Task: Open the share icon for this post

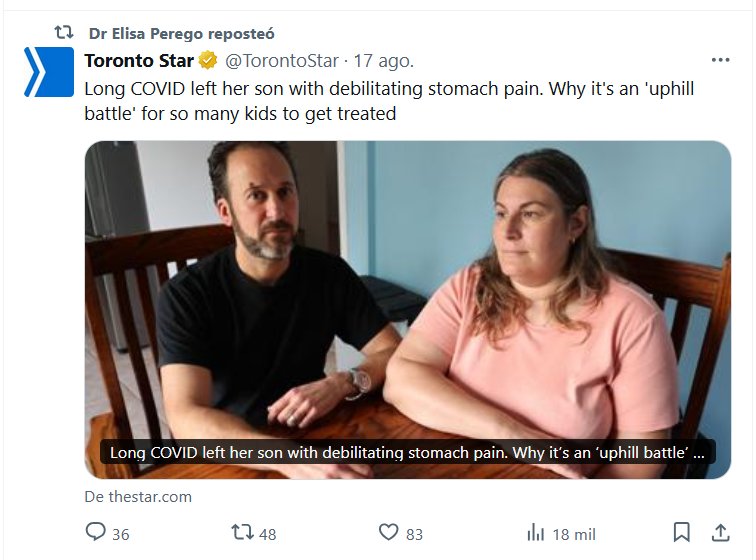Action: point(719,532)
